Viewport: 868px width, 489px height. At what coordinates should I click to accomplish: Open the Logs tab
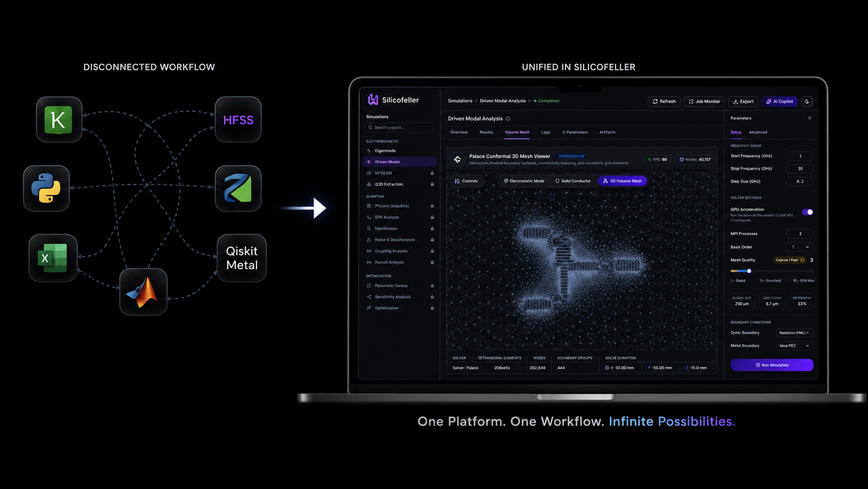coord(546,132)
